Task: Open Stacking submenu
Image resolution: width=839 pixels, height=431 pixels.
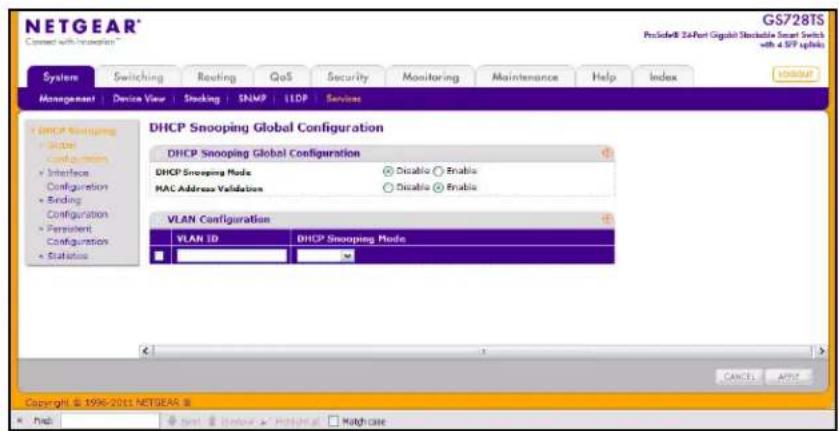Action: pos(202,99)
